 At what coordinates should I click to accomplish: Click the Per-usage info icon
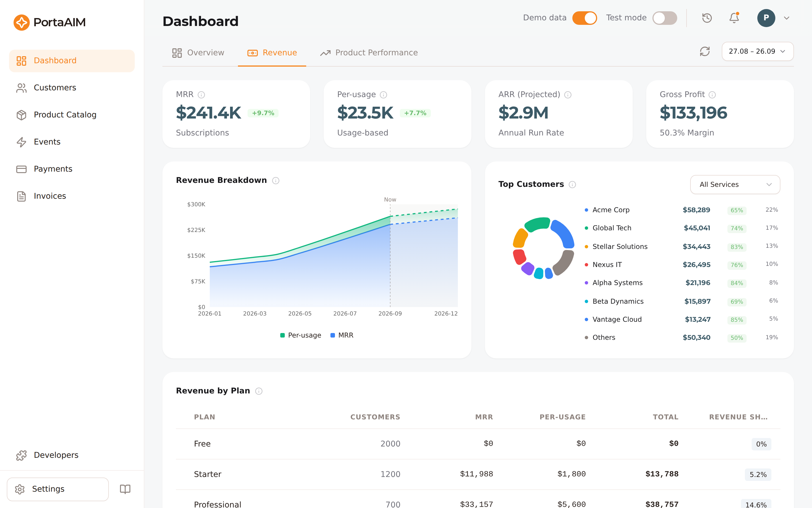point(383,95)
